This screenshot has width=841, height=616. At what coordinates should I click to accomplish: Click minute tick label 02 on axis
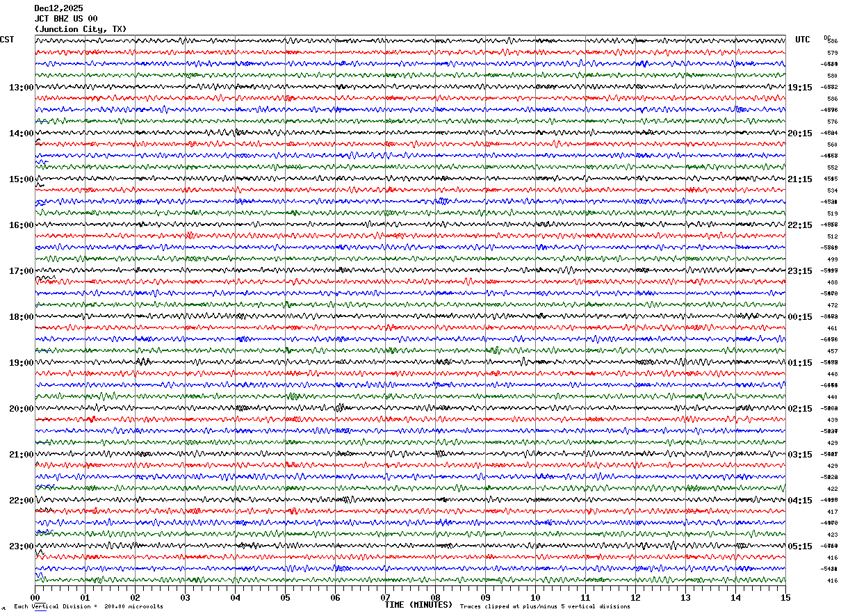[x=136, y=597]
